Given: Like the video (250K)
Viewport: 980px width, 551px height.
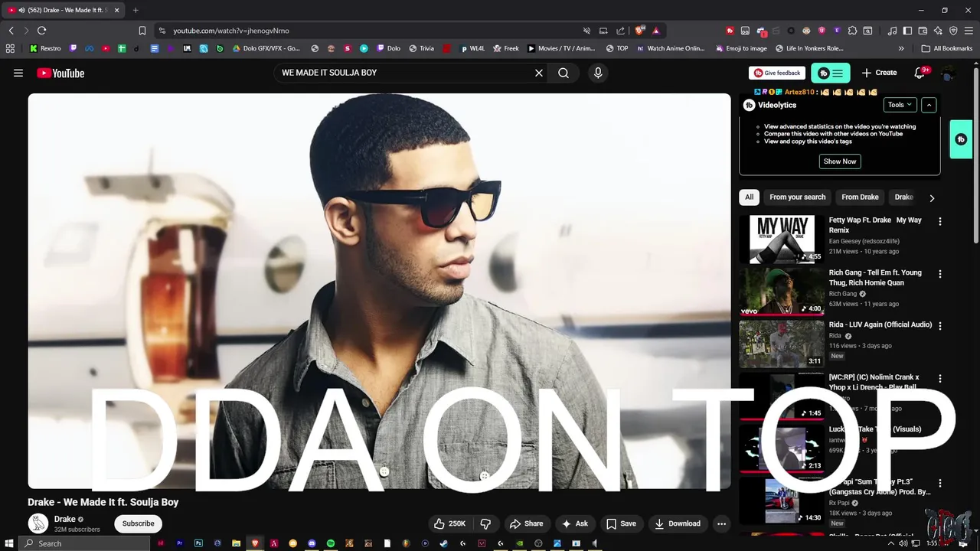Looking at the screenshot, I should 449,523.
